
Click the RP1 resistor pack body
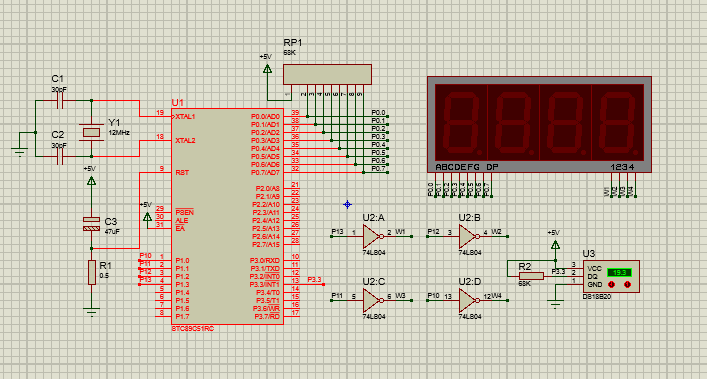click(327, 74)
